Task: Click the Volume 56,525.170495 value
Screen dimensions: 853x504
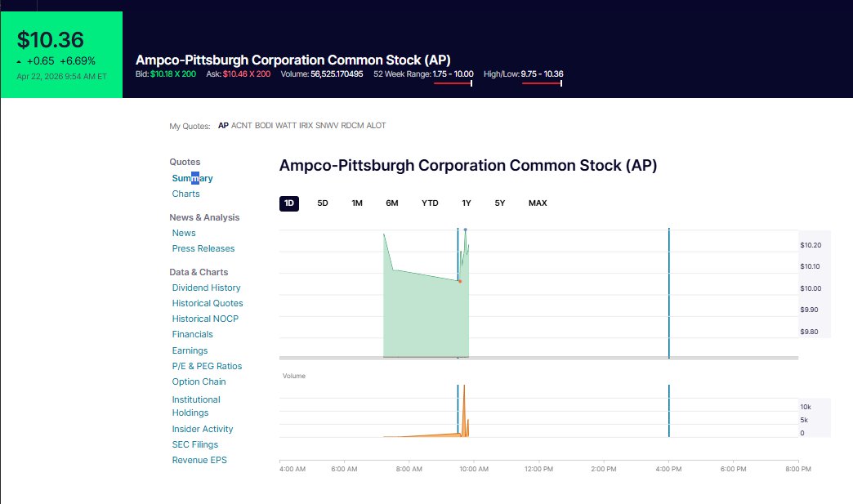Action: tap(337, 74)
